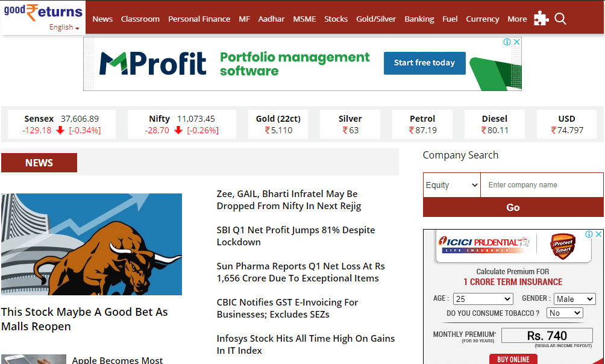Click the NEWS section header
This screenshot has width=605, height=364.
click(x=39, y=163)
